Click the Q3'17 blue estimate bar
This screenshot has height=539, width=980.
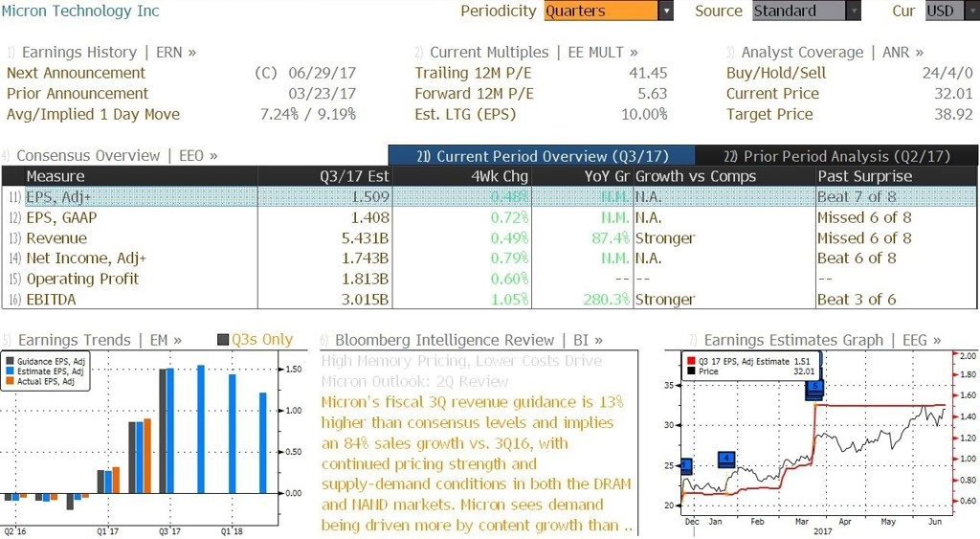[170, 431]
